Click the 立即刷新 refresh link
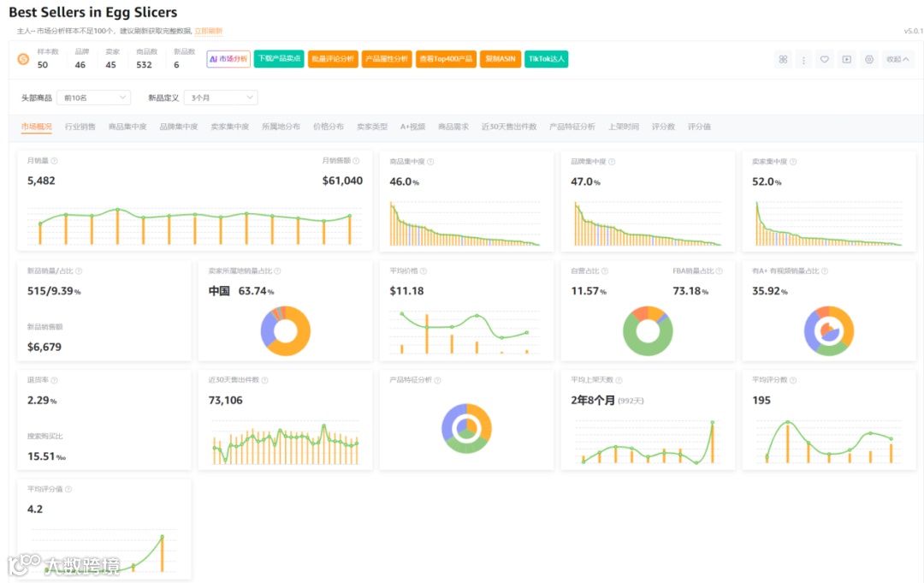Image resolution: width=924 pixels, height=583 pixels. [x=209, y=31]
